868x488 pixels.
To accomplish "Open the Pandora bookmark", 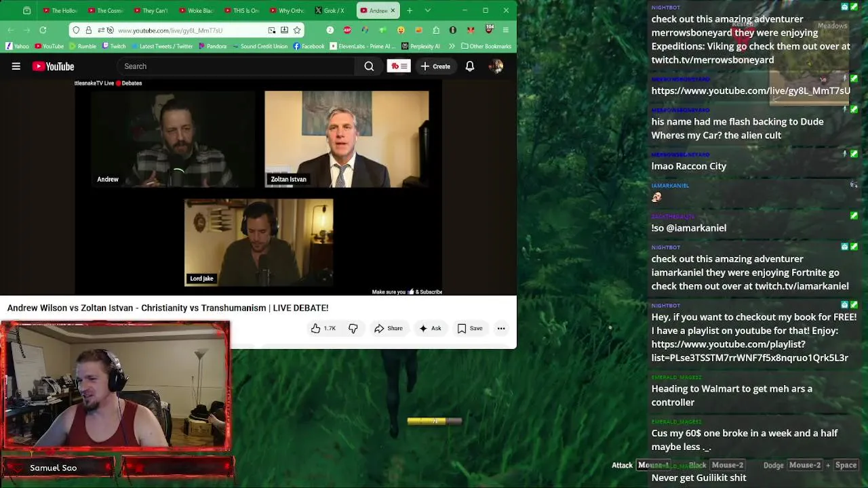I will pos(213,46).
